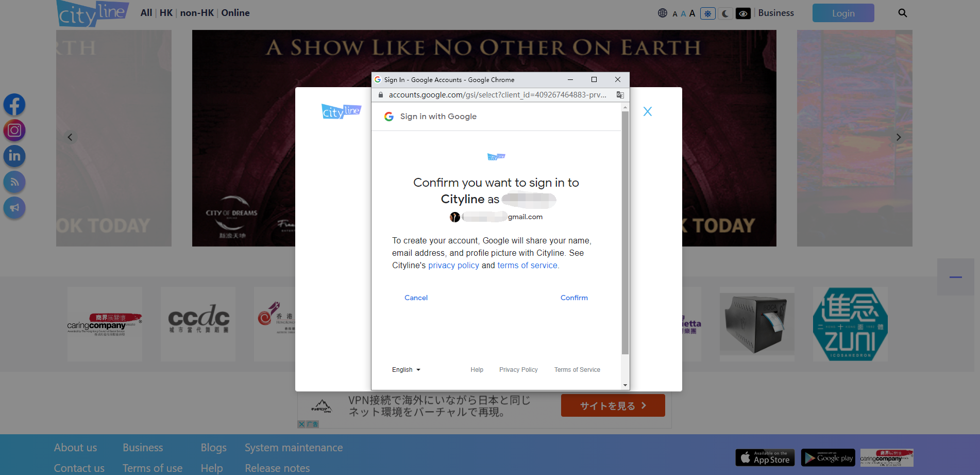Toggle the eye accessibility view mode
Screen dimensions: 980x475
point(743,13)
